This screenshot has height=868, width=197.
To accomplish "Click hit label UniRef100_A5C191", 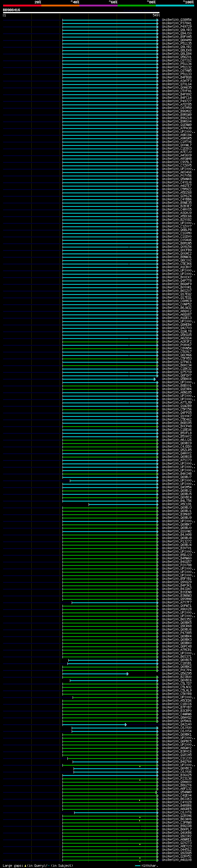I will point(177,504).
